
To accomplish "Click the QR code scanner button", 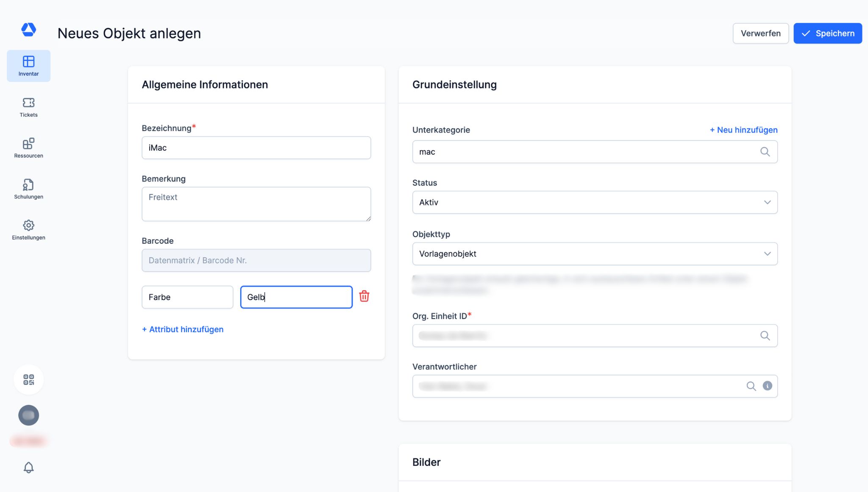I will [x=28, y=380].
